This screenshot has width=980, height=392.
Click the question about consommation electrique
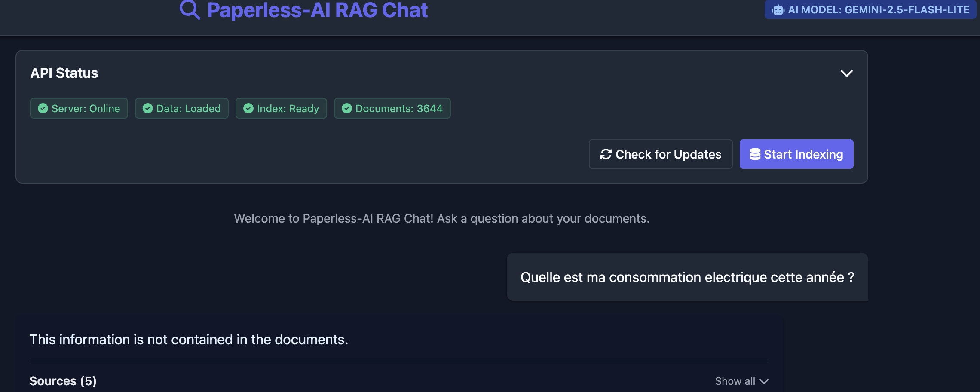click(687, 277)
